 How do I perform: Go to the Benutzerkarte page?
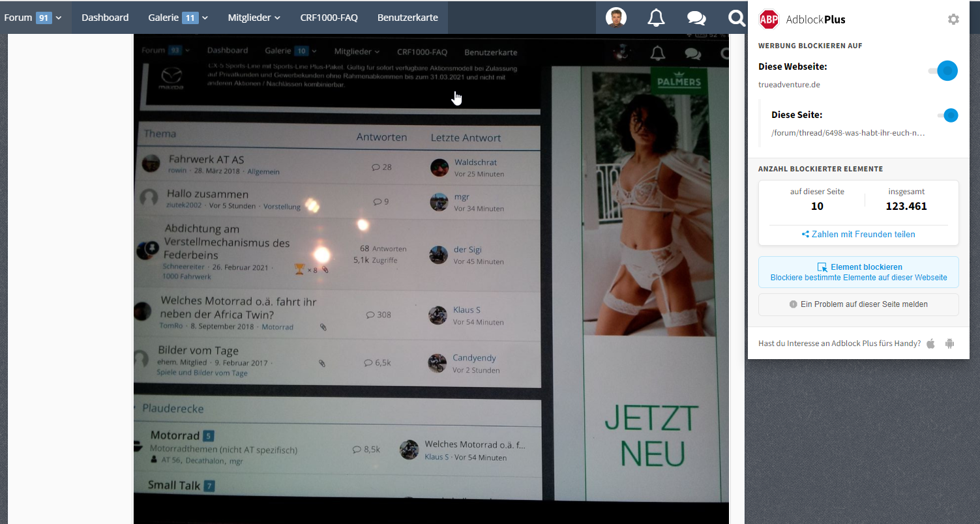click(x=408, y=18)
